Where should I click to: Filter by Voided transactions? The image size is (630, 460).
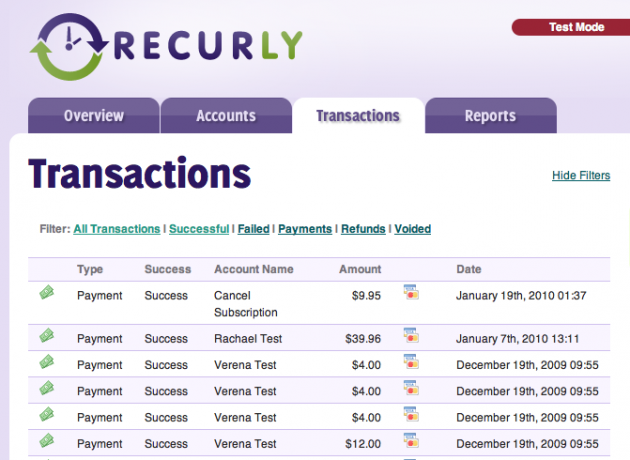click(x=412, y=229)
